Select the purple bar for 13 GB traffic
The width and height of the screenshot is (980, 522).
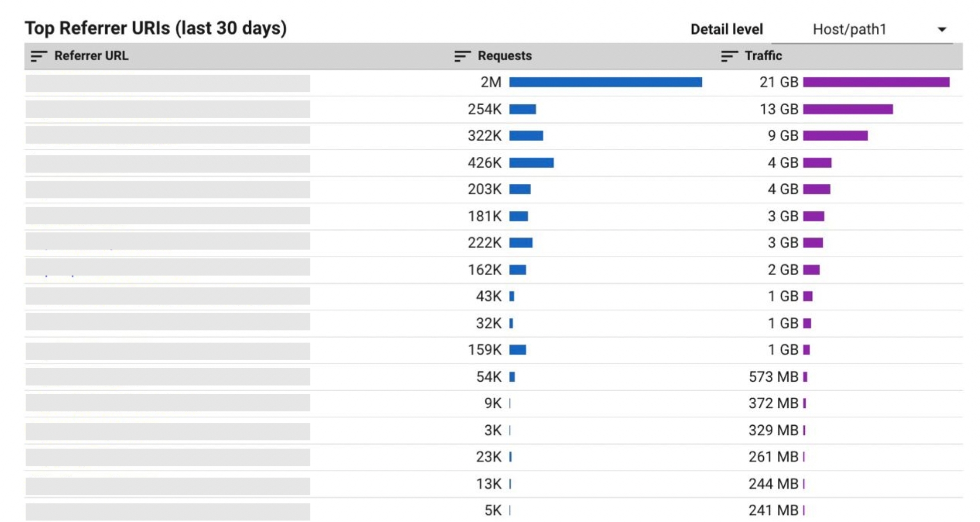[848, 109]
